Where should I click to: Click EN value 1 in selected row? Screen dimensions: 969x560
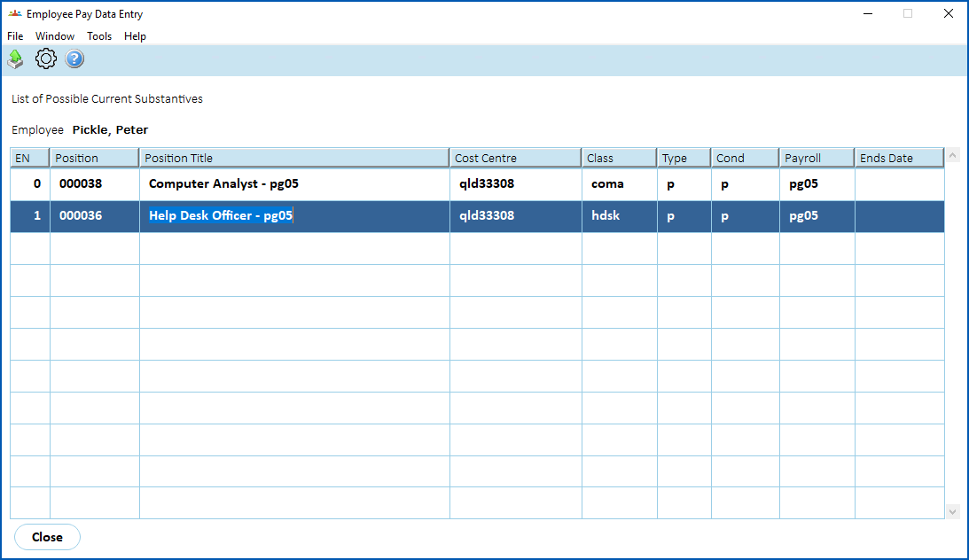pos(29,216)
